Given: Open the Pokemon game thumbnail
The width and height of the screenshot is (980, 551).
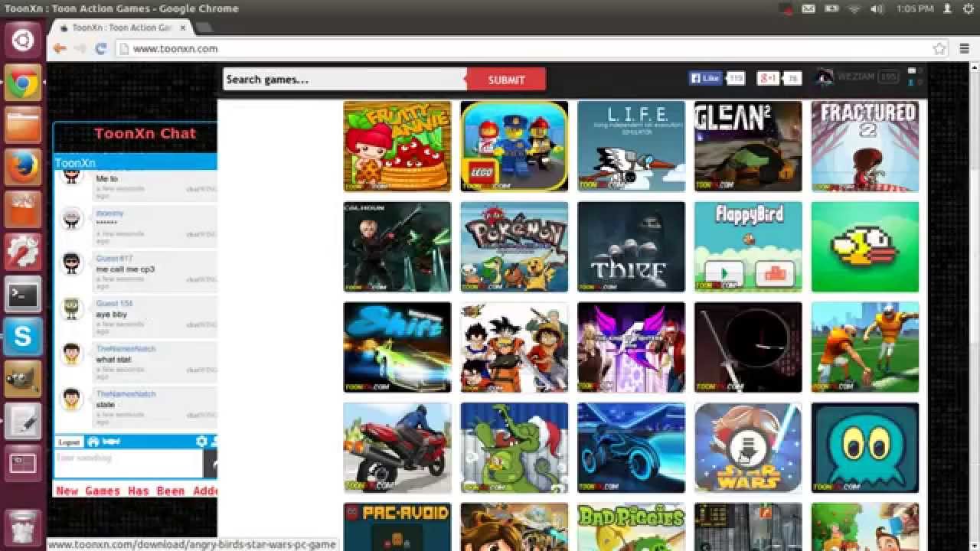Looking at the screenshot, I should point(514,246).
